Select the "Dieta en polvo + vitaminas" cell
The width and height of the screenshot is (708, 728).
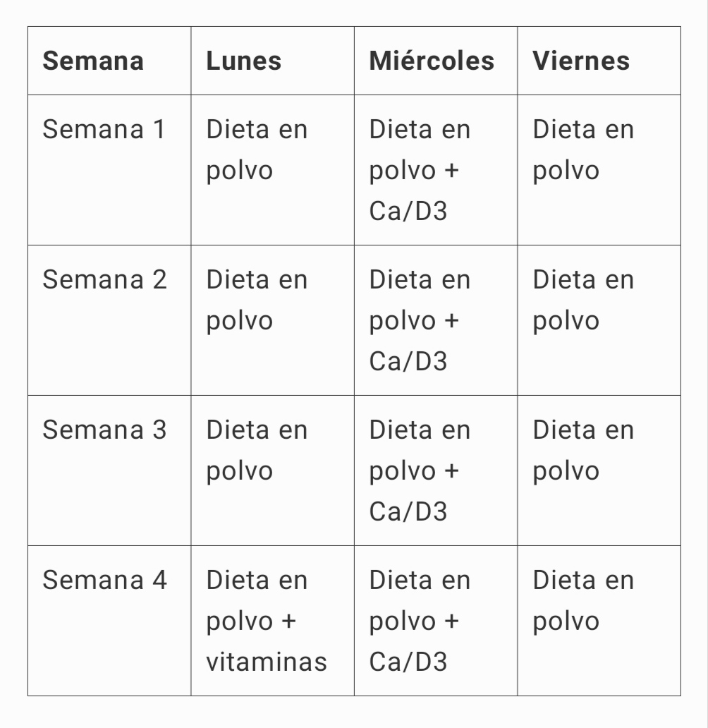click(267, 621)
